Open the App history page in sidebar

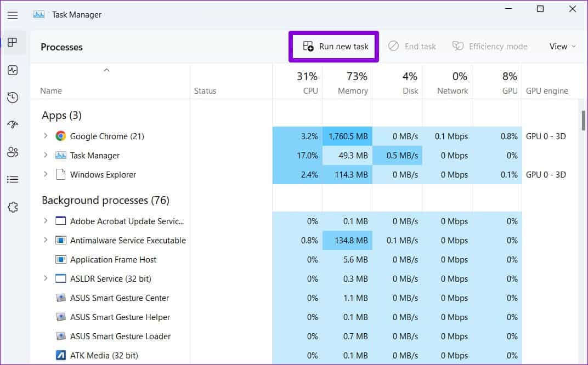(13, 98)
